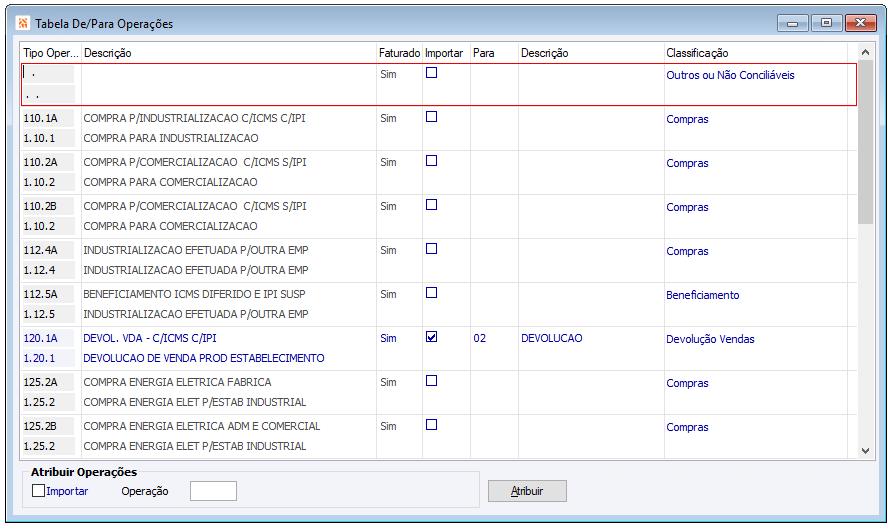The width and height of the screenshot is (888, 529).
Task: Minimize the Tabela De/Para Operações window
Action: click(x=793, y=23)
